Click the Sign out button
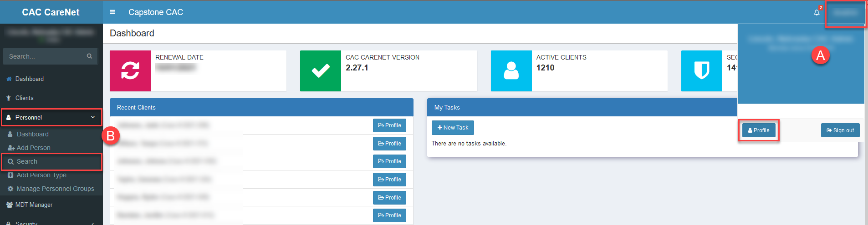The width and height of the screenshot is (868, 225). (840, 130)
